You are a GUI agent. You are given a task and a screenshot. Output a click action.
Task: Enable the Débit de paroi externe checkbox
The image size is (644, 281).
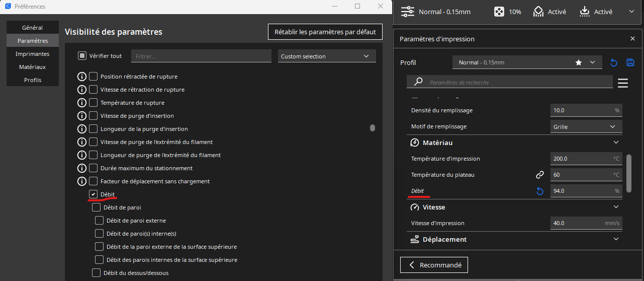tap(100, 221)
